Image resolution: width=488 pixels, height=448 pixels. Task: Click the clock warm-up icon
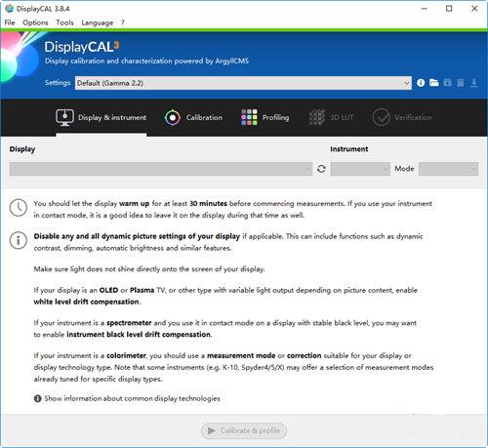click(x=19, y=208)
